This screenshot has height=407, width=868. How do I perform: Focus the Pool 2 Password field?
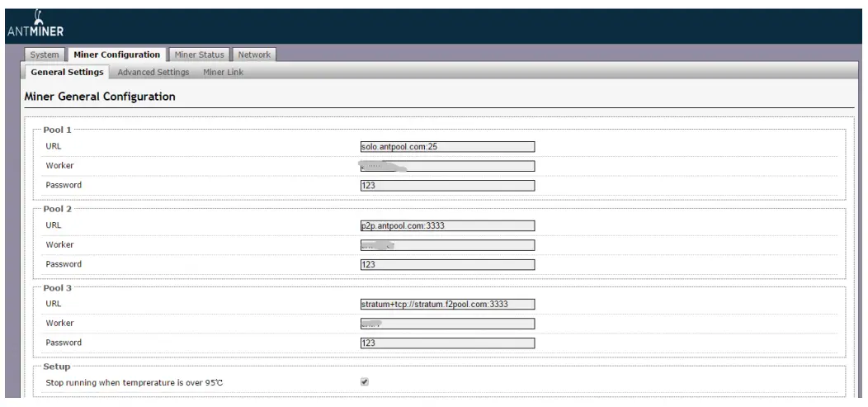tap(447, 264)
